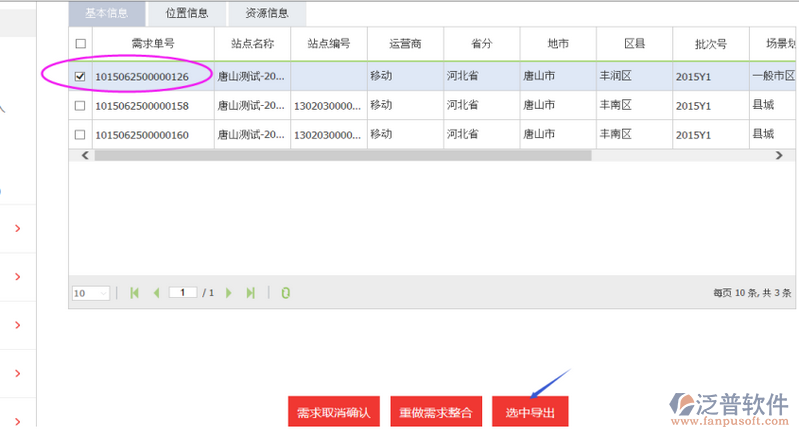Viewport: 799px width, 437px height.
Task: Toggle the select-all checkbox in the table header
Action: [x=81, y=44]
